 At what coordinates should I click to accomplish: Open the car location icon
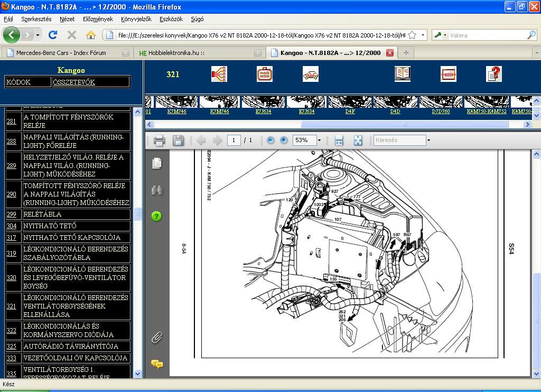pos(311,74)
